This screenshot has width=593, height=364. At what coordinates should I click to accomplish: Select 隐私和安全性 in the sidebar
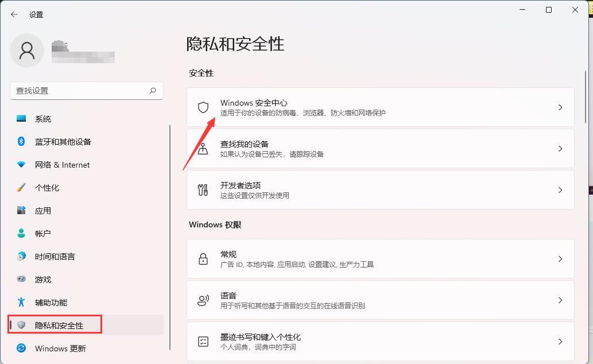[87, 325]
